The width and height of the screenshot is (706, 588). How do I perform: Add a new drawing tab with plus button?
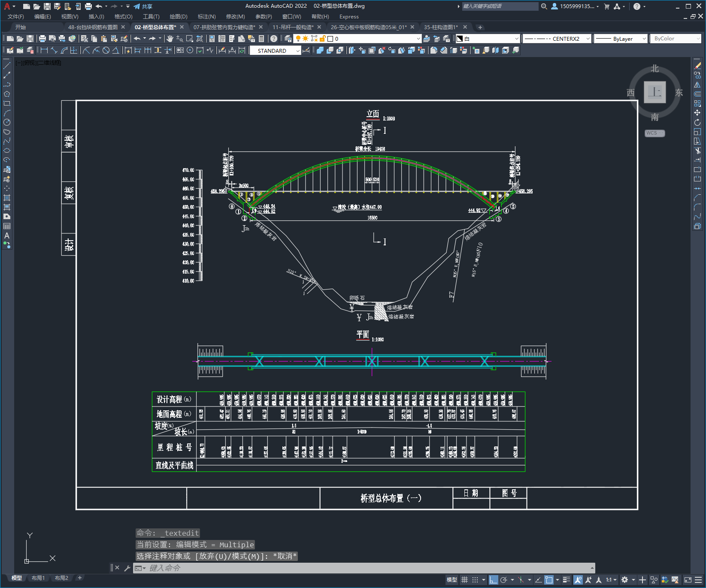[x=480, y=27]
